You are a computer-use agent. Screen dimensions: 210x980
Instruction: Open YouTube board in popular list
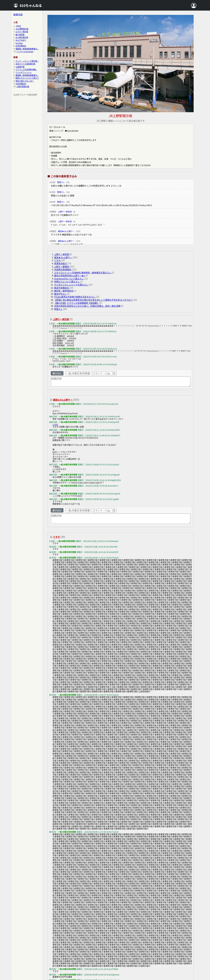coord(19,43)
